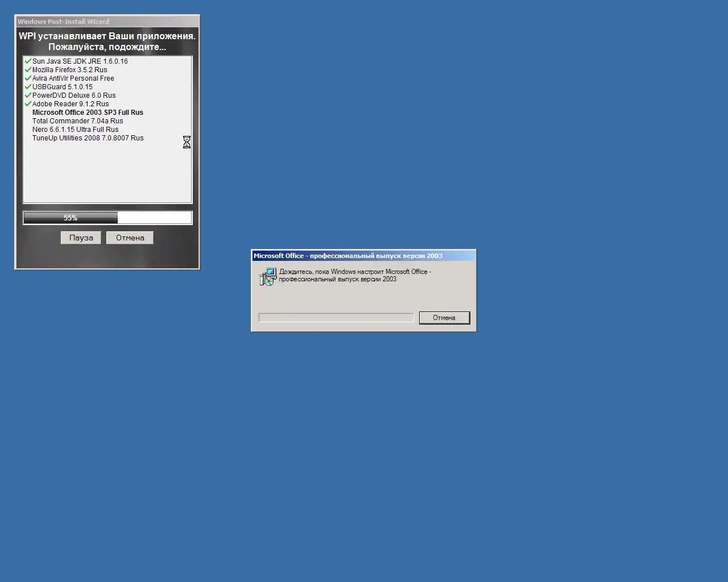Select PowerDVD Deluxe 6.0 Rus entry
This screenshot has width=728, height=582.
(x=74, y=95)
